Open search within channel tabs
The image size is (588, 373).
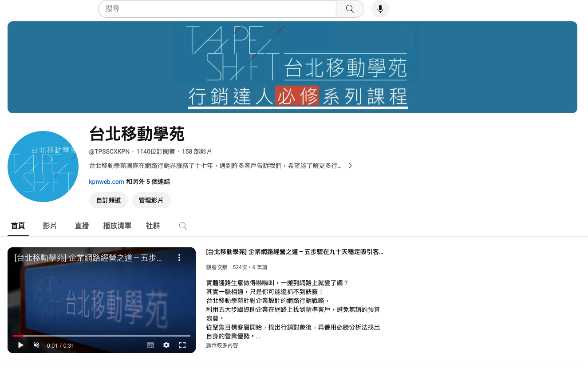point(183,226)
